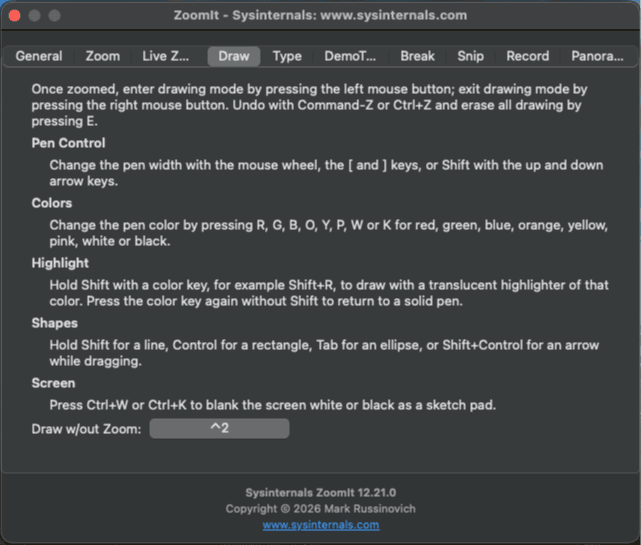Click the 'Press Ctrl+W or Ctrl+K' screen description
The width and height of the screenshot is (641, 545).
273,405
